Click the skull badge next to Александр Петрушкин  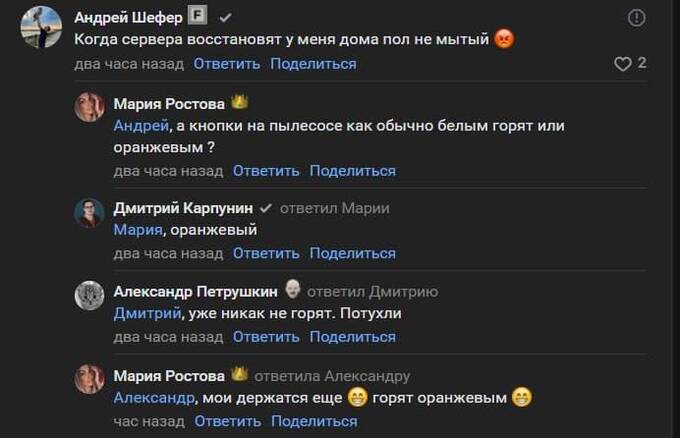[293, 291]
